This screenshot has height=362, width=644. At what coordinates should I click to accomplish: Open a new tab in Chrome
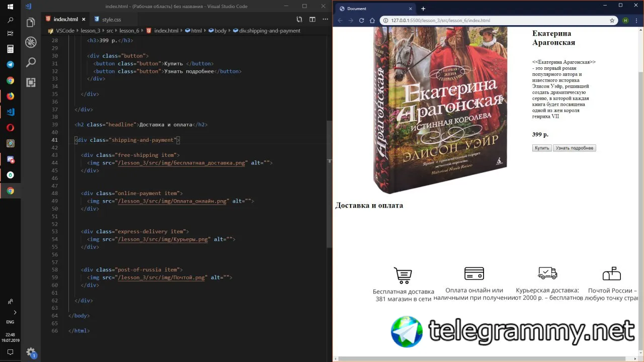423,9
